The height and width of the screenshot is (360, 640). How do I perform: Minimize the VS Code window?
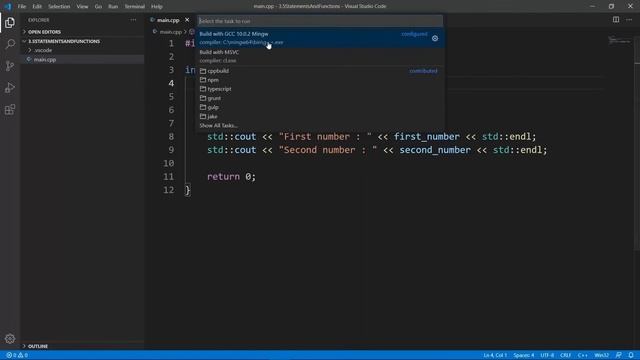point(592,6)
